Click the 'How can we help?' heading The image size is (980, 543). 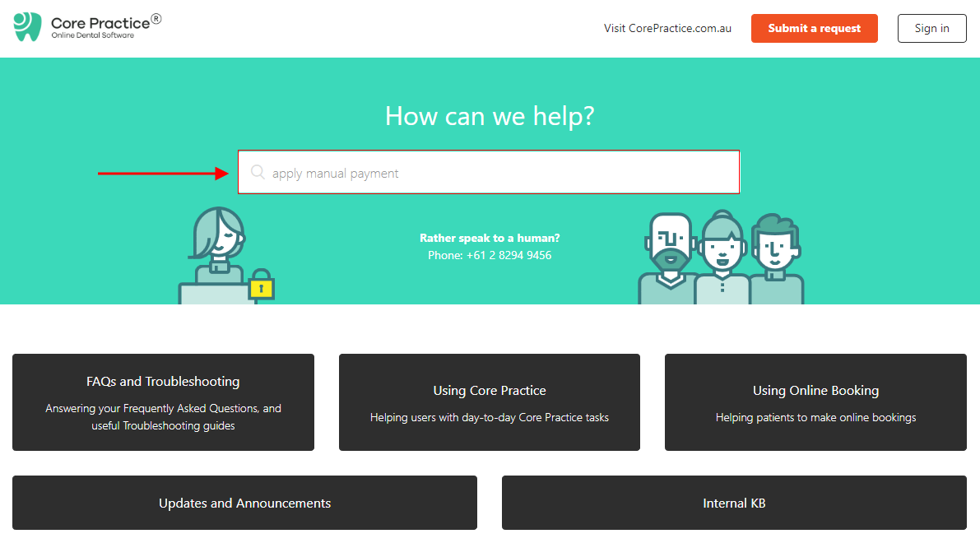pos(490,116)
